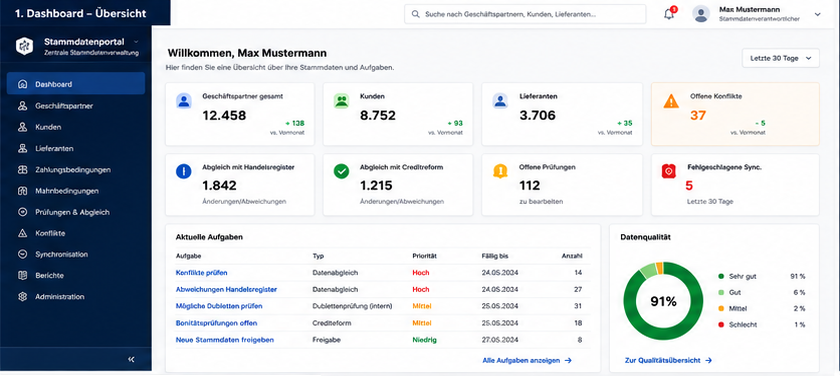Click the Offene Konflikte value 37
The height and width of the screenshot is (376, 840).
click(x=698, y=115)
